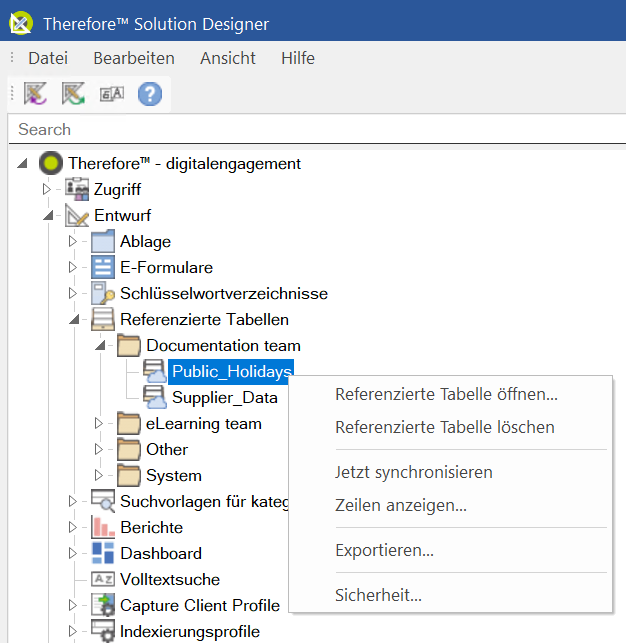The image size is (626, 643).
Task: Choose Exportieren in the context menu
Action: point(385,550)
